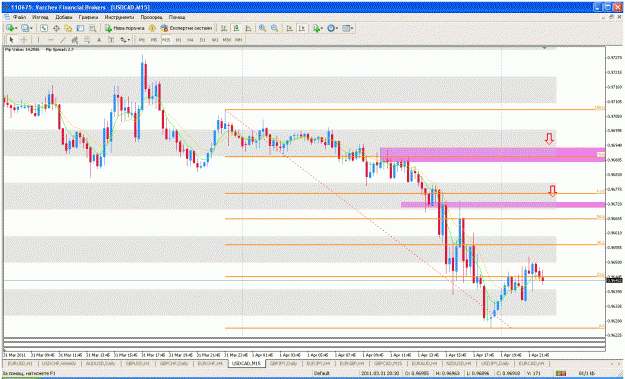
Task: Select the text tool
Action: (x=99, y=40)
